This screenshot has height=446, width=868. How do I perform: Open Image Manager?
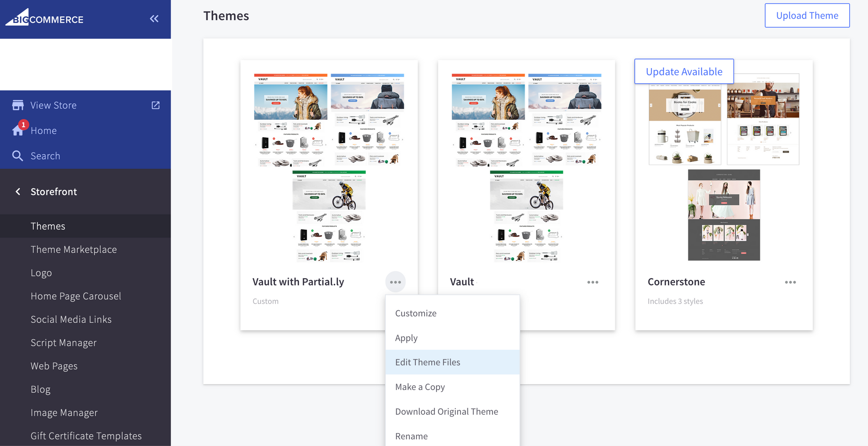pos(64,413)
